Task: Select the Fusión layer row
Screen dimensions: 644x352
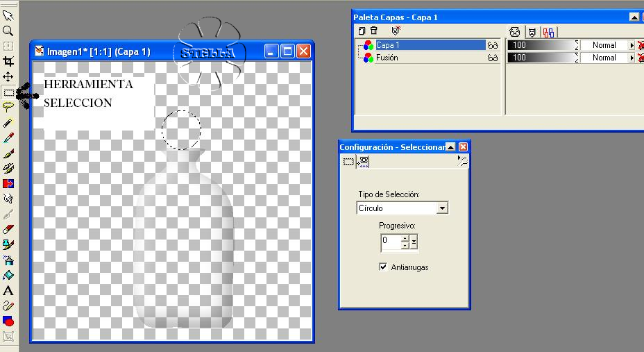Action: [427, 58]
